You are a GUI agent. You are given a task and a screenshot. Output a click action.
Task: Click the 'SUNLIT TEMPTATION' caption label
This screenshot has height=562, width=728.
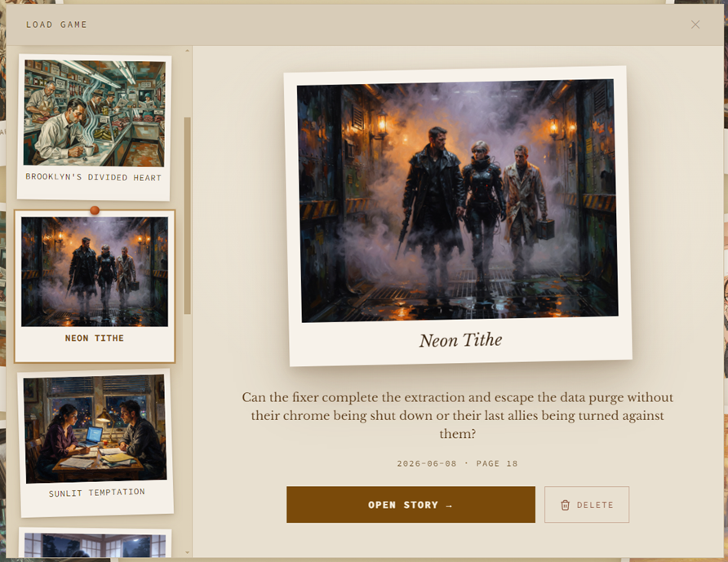point(96,493)
